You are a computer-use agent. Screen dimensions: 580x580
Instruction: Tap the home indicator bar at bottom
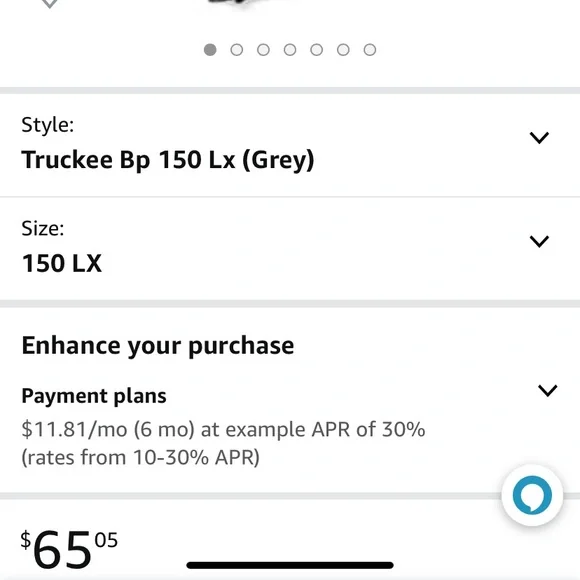click(x=290, y=565)
